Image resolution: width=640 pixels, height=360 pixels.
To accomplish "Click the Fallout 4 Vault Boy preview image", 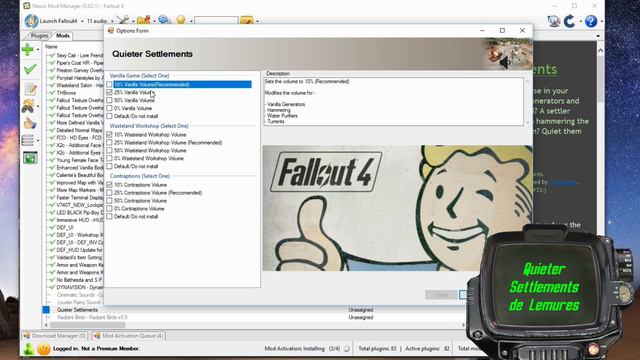I will coord(398,208).
